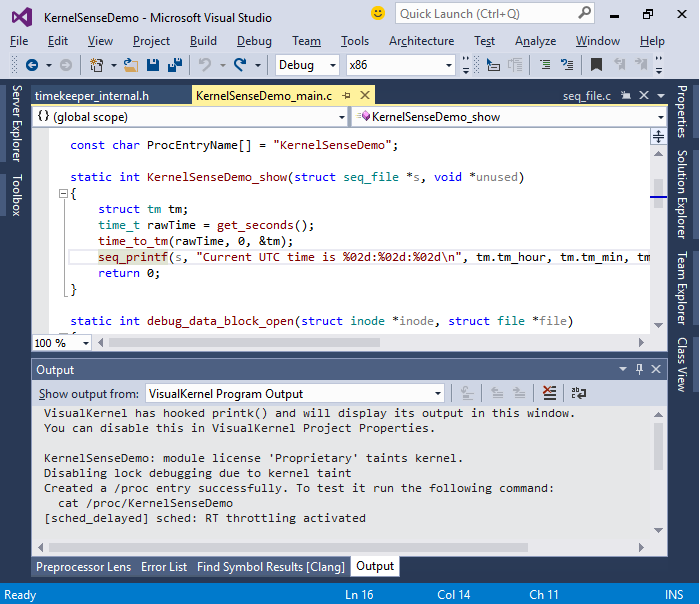Open the Build menu

pos(203,41)
